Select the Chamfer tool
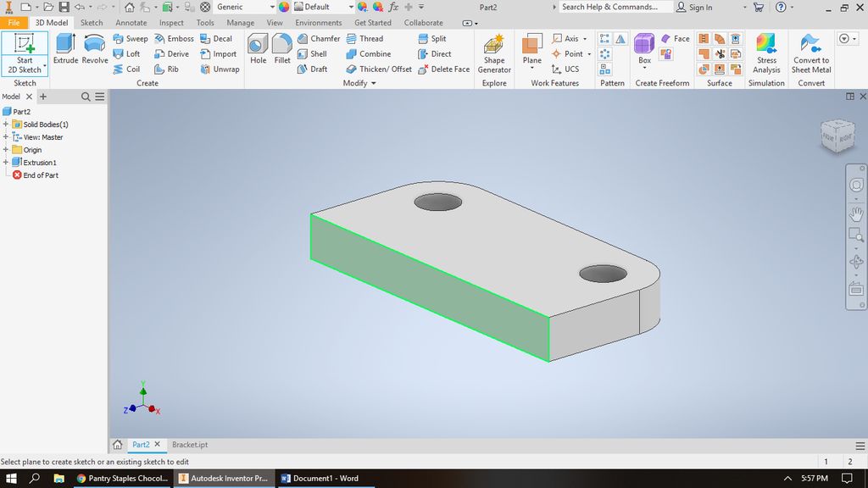Image resolution: width=868 pixels, height=488 pixels. pos(319,38)
